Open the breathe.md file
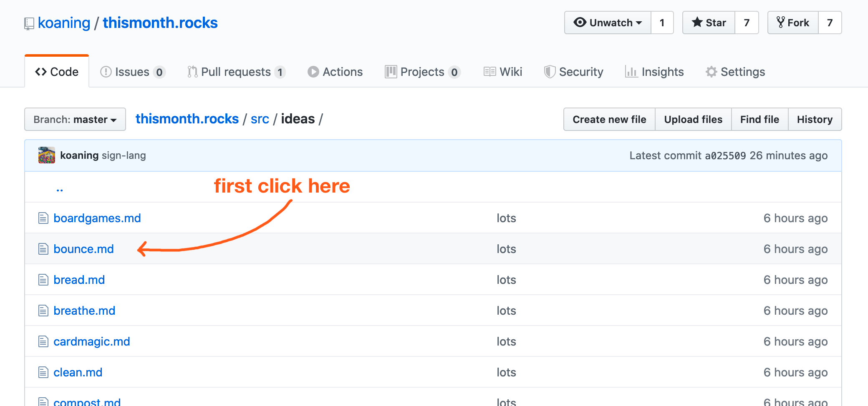Viewport: 868px width, 406px height. 84,311
